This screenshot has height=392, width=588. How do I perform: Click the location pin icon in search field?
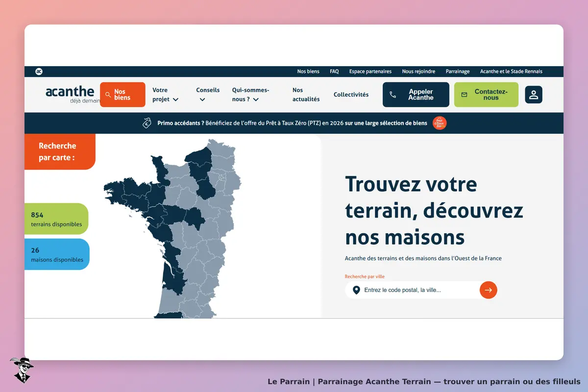point(356,290)
